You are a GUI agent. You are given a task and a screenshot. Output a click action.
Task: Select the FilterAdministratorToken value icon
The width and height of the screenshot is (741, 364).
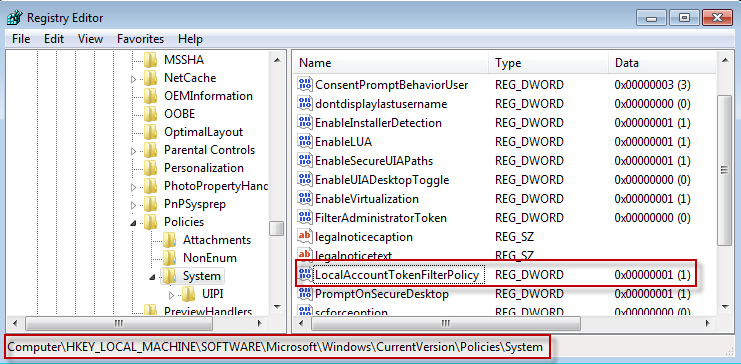305,217
